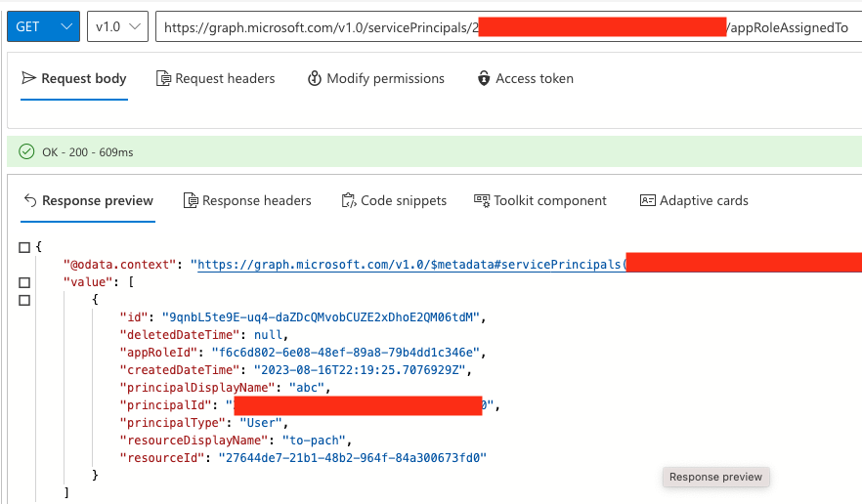
Task: Click the Toolkit component icon
Action: (482, 200)
